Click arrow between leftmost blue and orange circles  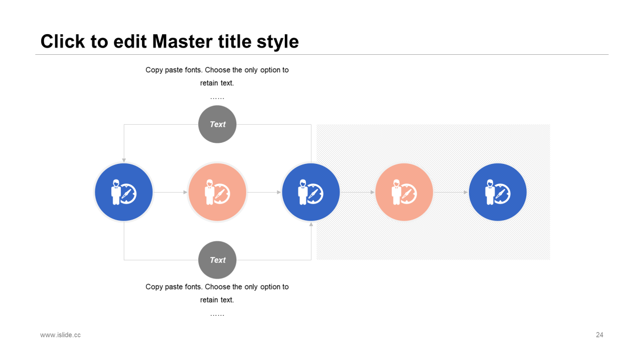point(170,192)
